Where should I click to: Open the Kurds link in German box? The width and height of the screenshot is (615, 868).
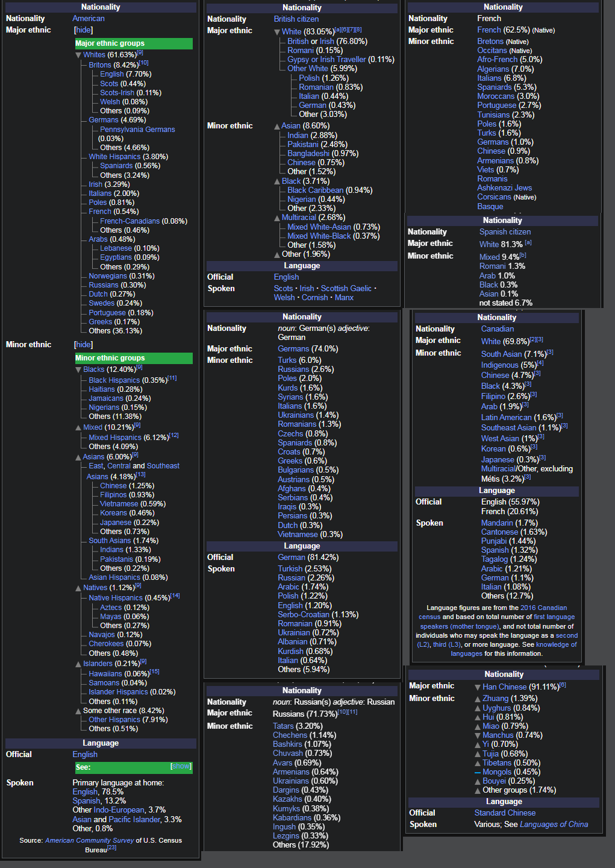[x=288, y=388]
